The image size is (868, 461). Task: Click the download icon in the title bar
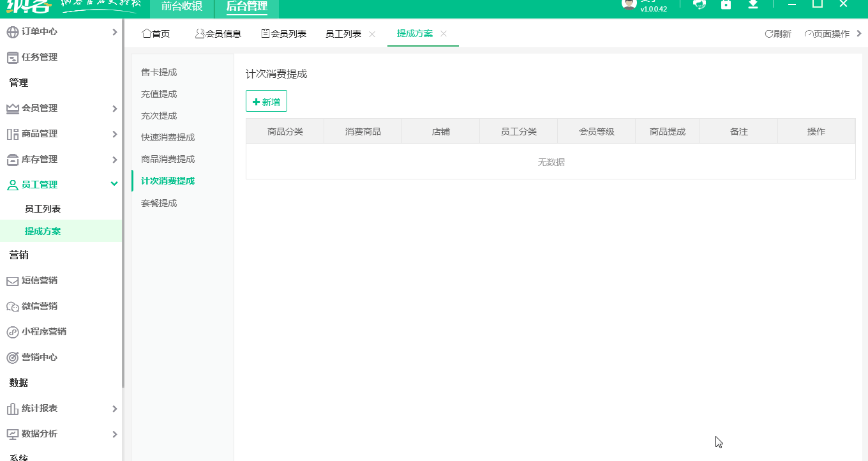[753, 6]
